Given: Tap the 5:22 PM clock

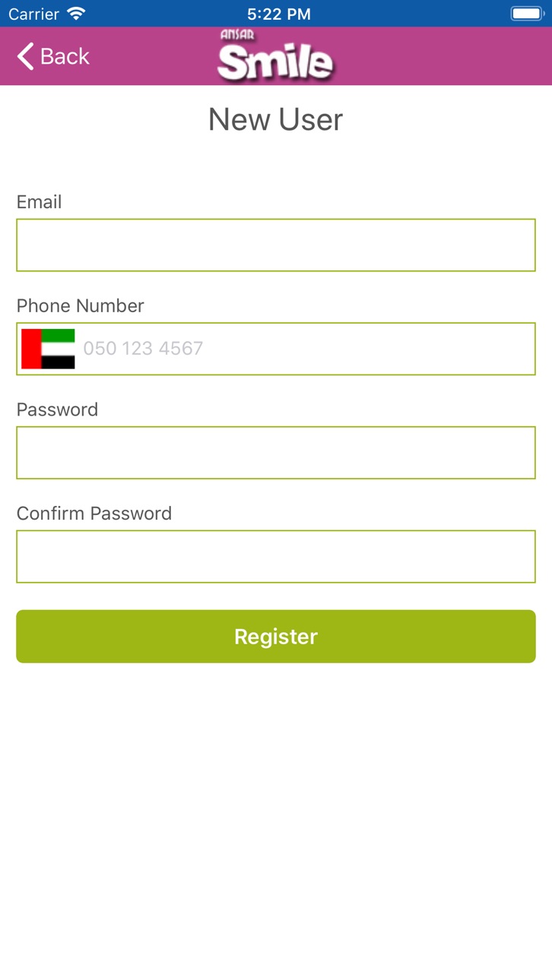Looking at the screenshot, I should pyautogui.click(x=279, y=14).
